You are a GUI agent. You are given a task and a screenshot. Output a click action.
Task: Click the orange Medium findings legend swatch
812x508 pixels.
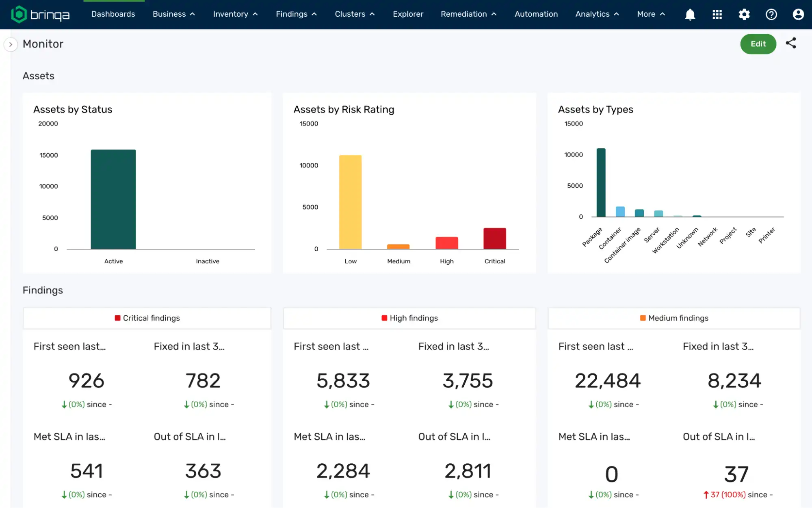(643, 318)
